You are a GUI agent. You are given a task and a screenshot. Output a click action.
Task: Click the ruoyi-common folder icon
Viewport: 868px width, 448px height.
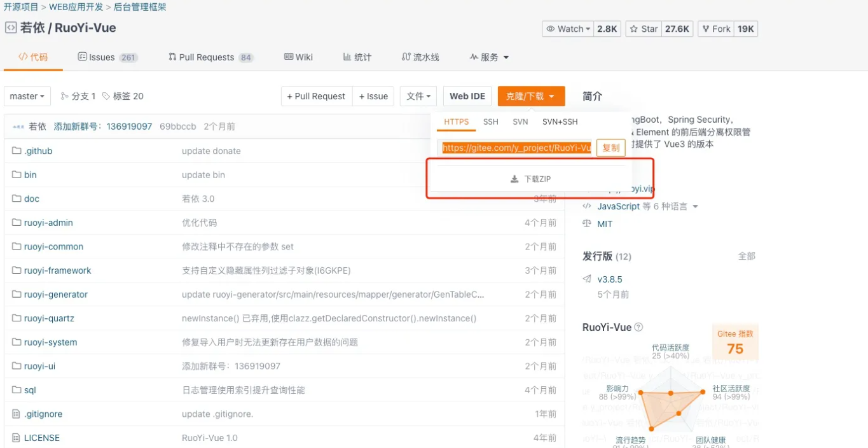pyautogui.click(x=17, y=247)
